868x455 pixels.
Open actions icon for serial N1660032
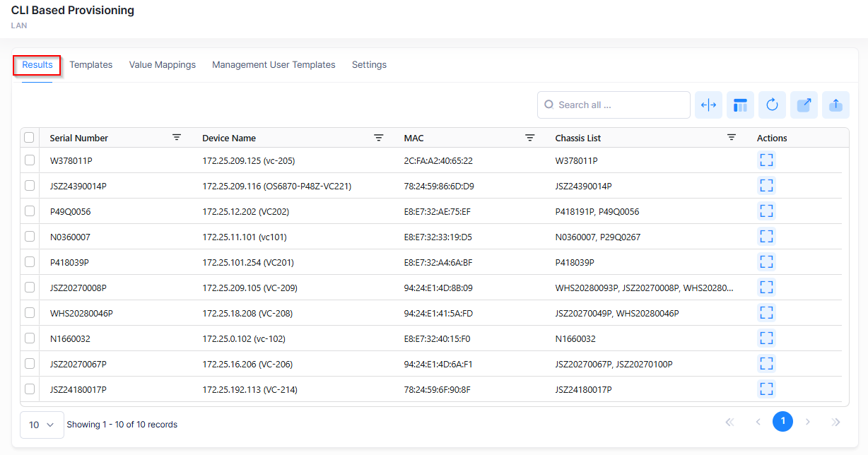tap(766, 338)
